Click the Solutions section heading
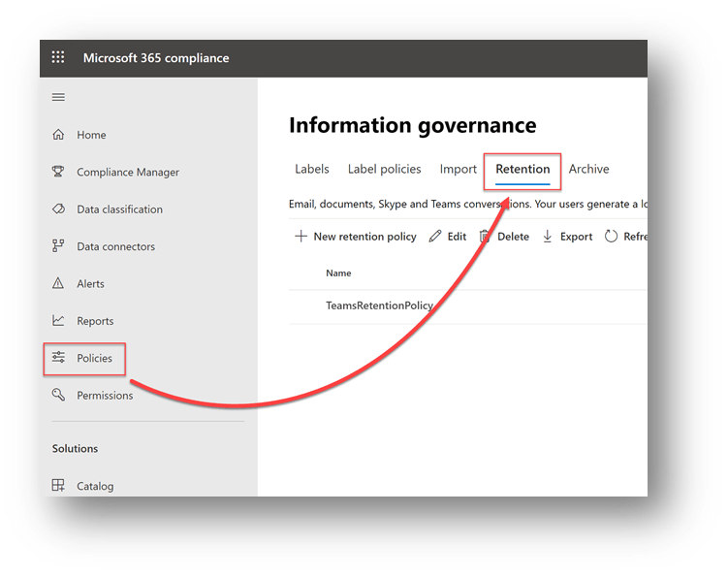 [x=75, y=449]
